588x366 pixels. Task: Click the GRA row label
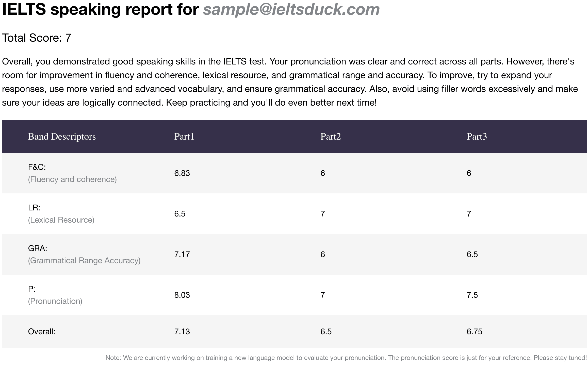38,248
